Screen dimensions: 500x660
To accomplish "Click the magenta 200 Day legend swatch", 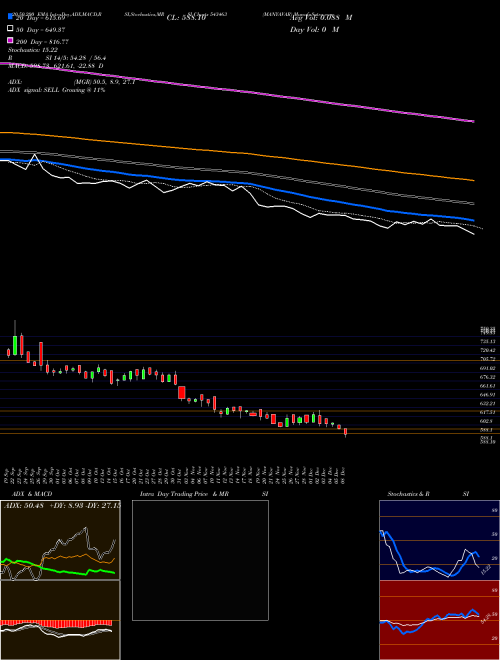I will tap(10, 41).
